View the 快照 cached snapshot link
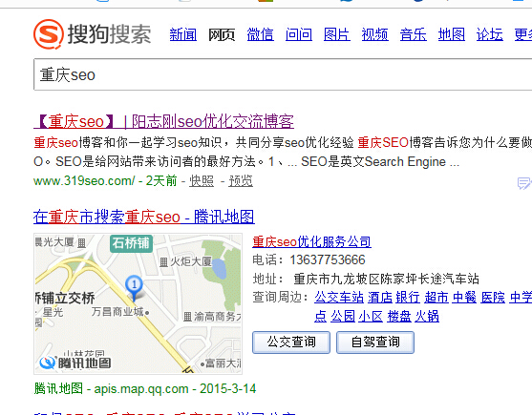532x415 pixels. point(202,181)
